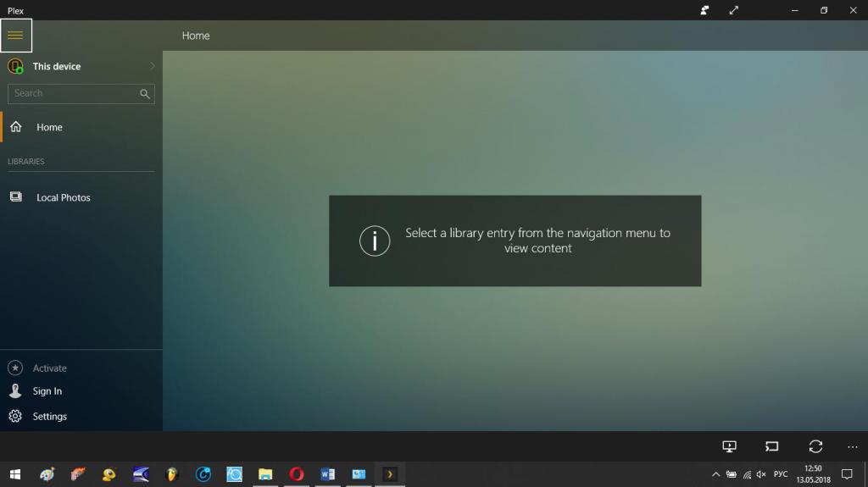The width and height of the screenshot is (868, 487).
Task: Open the Local Photos library
Action: pos(81,197)
